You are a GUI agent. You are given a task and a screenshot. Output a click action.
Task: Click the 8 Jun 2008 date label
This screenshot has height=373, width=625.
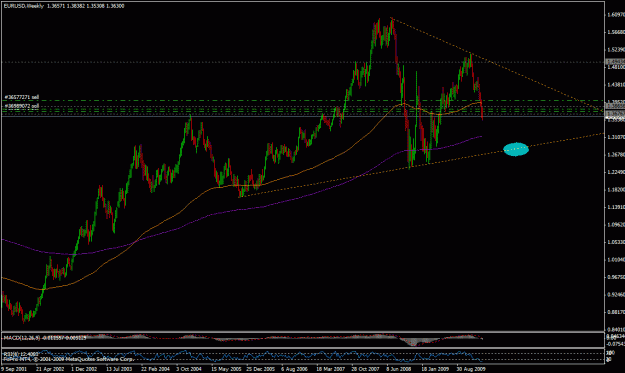pyautogui.click(x=399, y=369)
